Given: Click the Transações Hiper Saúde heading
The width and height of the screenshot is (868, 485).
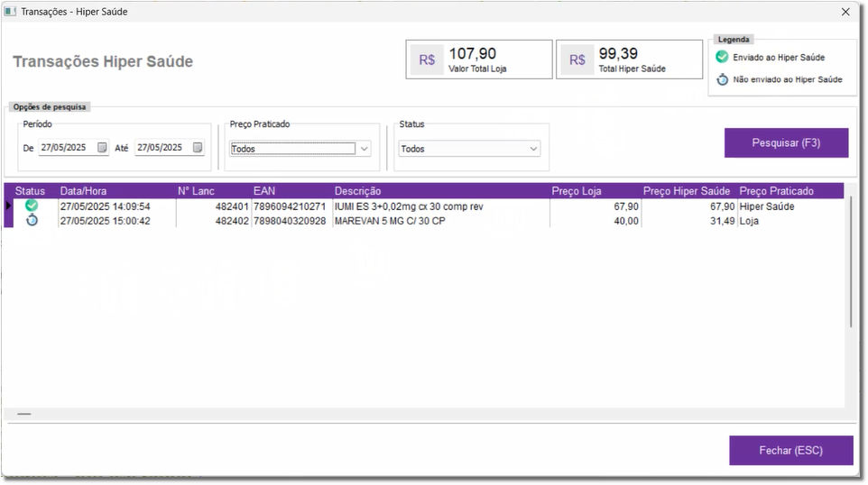Looking at the screenshot, I should click(x=103, y=61).
